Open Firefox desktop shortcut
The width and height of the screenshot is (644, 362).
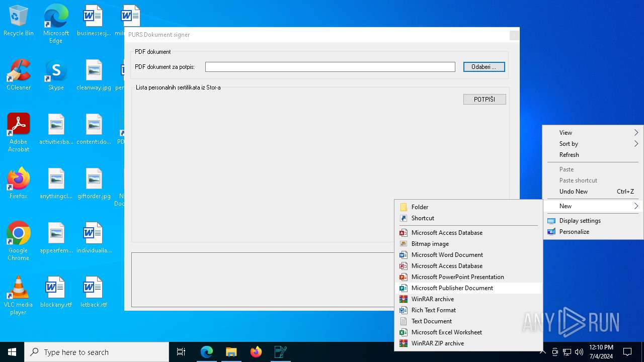coord(19,184)
